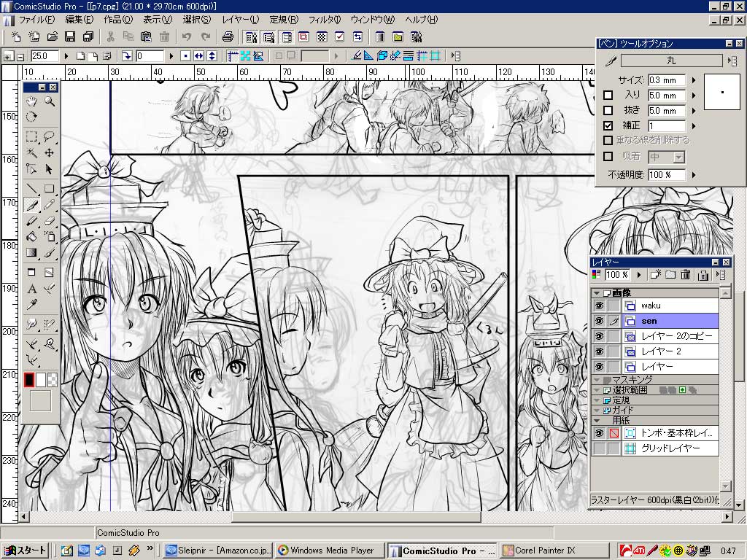Toggle the 吸着 checkbox
Screen dimensions: 747x560
pyautogui.click(x=608, y=156)
